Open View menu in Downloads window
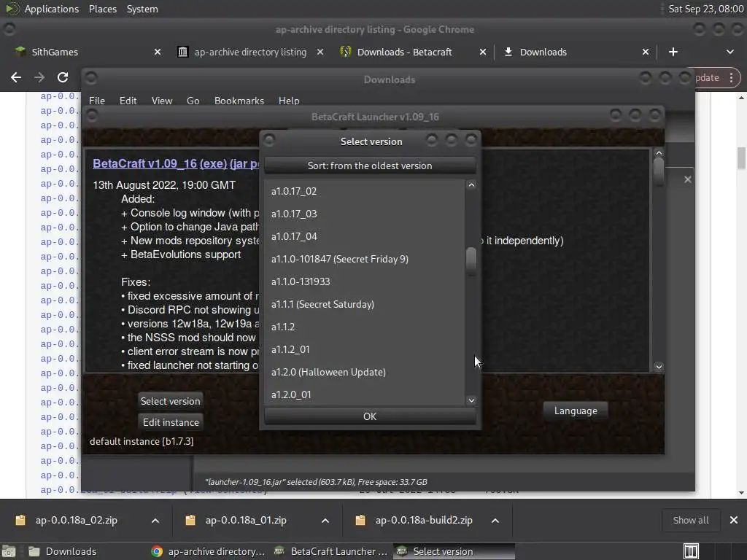Image resolution: width=747 pixels, height=560 pixels. tap(161, 101)
